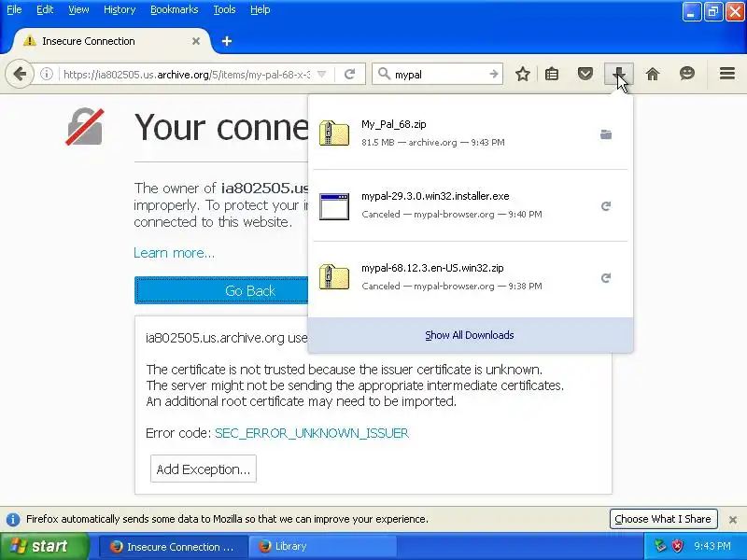Switch to Insecure Connection taskbar window
This screenshot has width=747, height=560.
pyautogui.click(x=174, y=546)
